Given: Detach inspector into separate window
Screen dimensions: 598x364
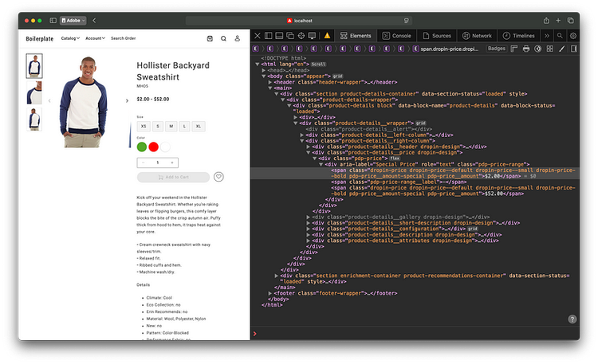Looking at the screenshot, I should coord(290,36).
